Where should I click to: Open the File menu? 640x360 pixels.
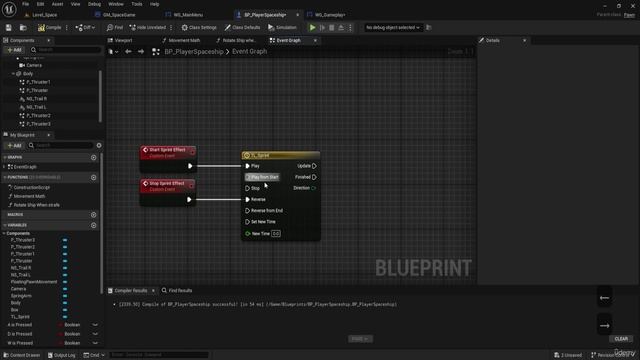tap(25, 4)
